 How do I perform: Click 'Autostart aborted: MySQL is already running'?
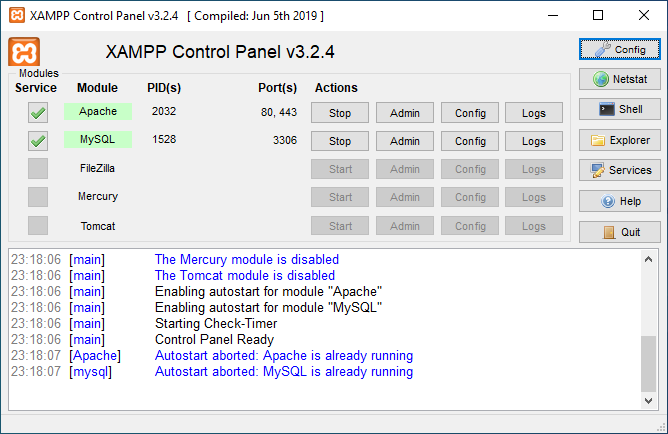point(284,371)
